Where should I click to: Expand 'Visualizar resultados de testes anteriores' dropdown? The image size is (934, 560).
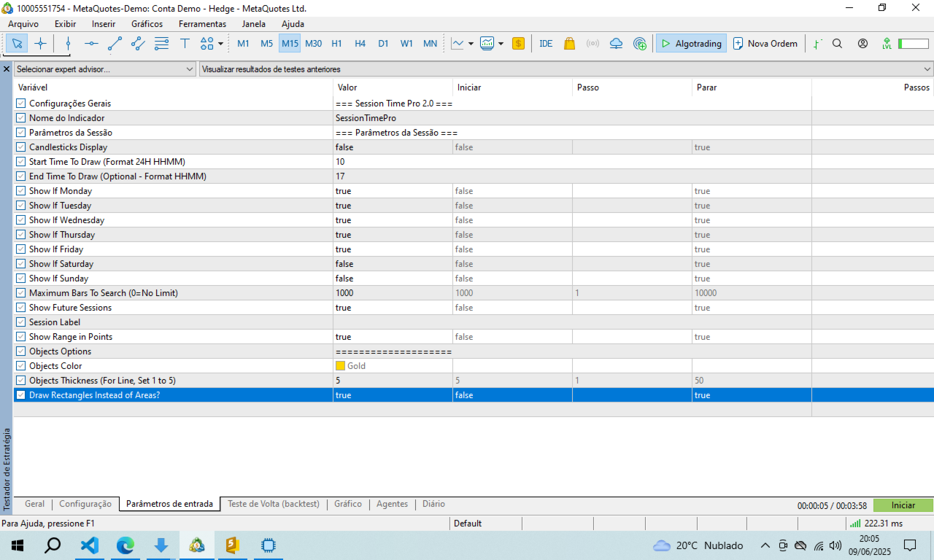point(566,69)
